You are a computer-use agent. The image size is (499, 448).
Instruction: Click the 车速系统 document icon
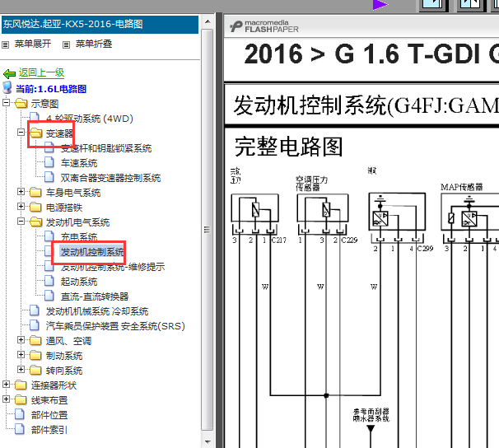pos(49,162)
